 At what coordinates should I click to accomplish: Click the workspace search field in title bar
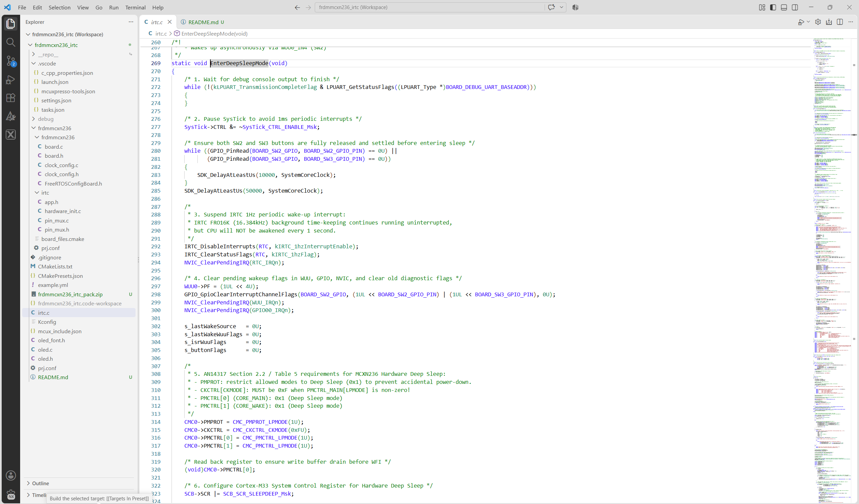click(x=429, y=7)
